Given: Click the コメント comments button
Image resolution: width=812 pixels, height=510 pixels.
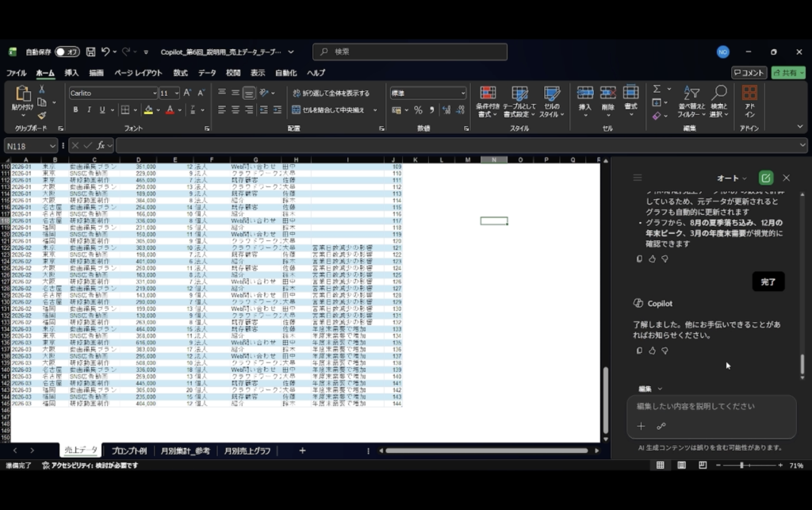Looking at the screenshot, I should pyautogui.click(x=749, y=73).
